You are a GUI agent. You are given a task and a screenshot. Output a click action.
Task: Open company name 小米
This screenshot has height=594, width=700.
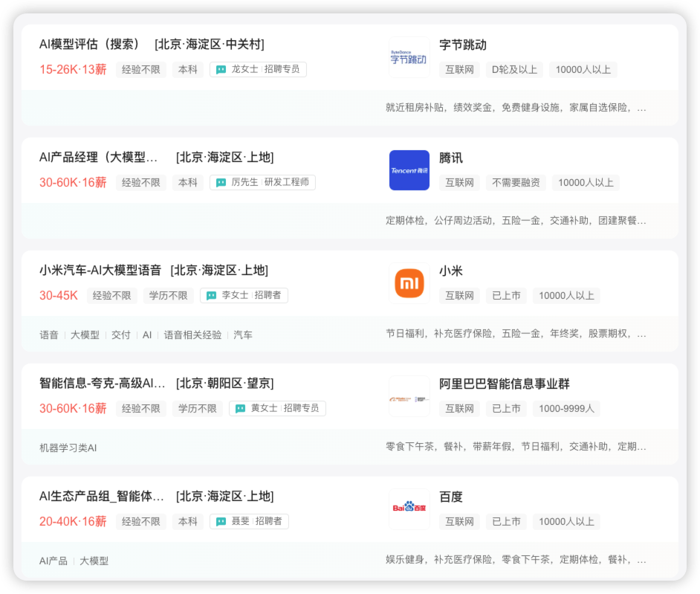pos(451,271)
